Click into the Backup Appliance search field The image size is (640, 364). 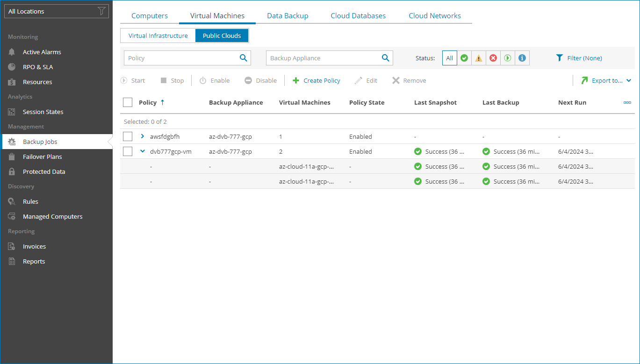323,58
